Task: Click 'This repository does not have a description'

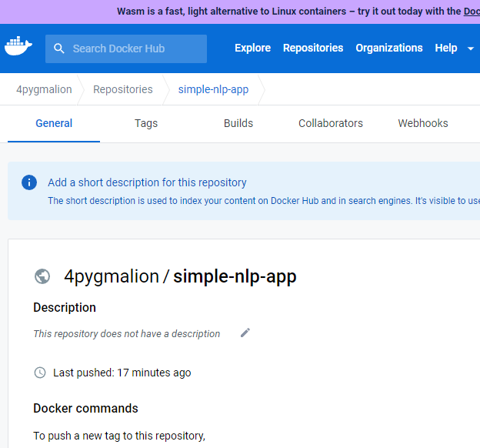Action: click(127, 334)
